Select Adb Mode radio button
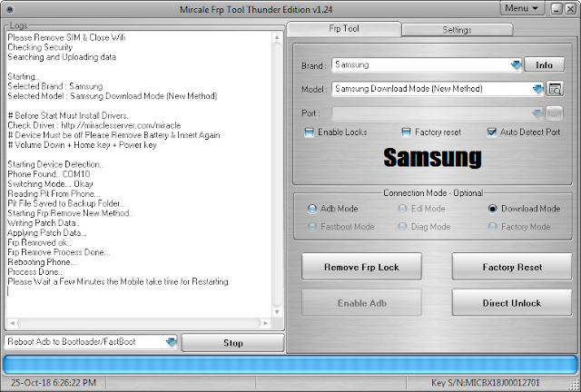This screenshot has height=392, width=581. click(x=312, y=209)
